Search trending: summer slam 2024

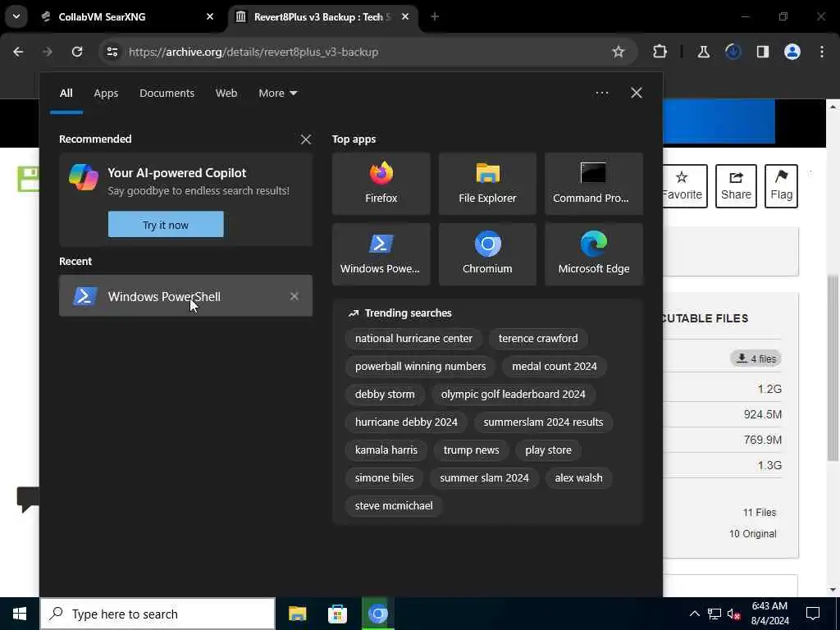484,478
